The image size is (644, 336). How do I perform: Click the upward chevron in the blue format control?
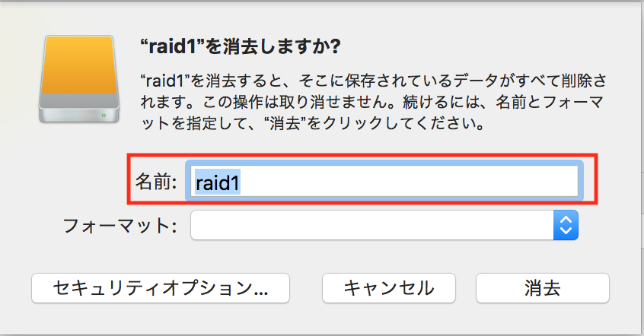pos(566,220)
